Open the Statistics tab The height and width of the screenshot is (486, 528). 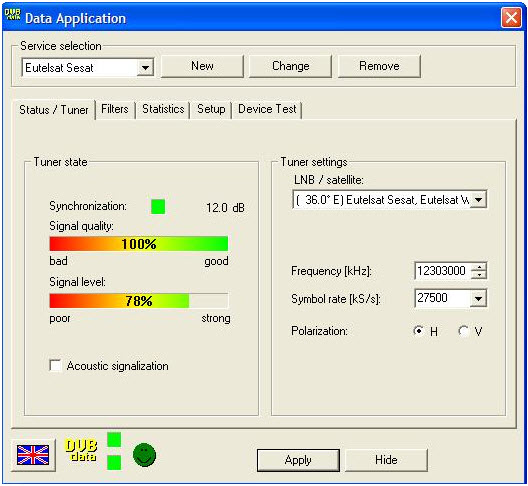[163, 109]
